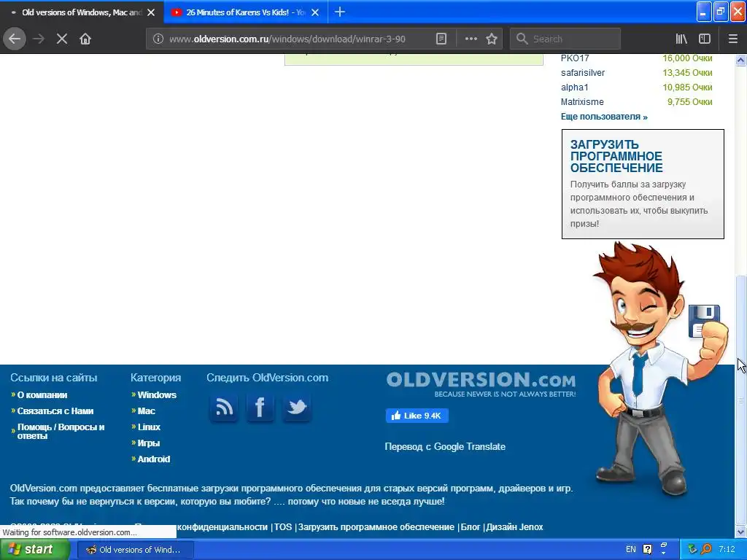The width and height of the screenshot is (747, 560).
Task: Open 'Загрузить программное обеспечение' footer link
Action: (x=376, y=527)
